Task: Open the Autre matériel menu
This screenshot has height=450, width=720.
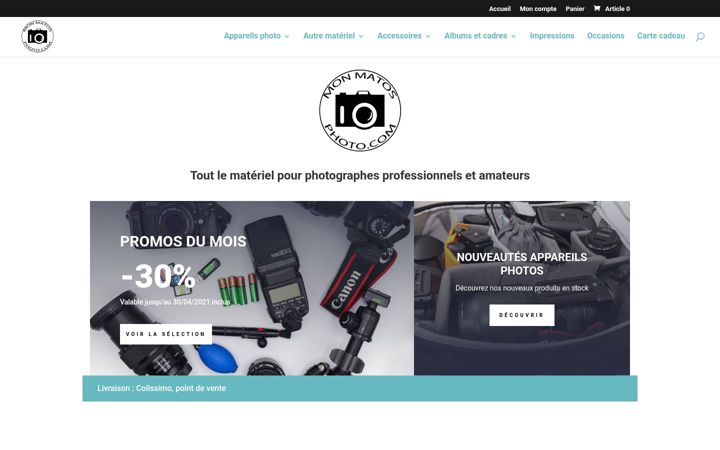Action: click(329, 36)
